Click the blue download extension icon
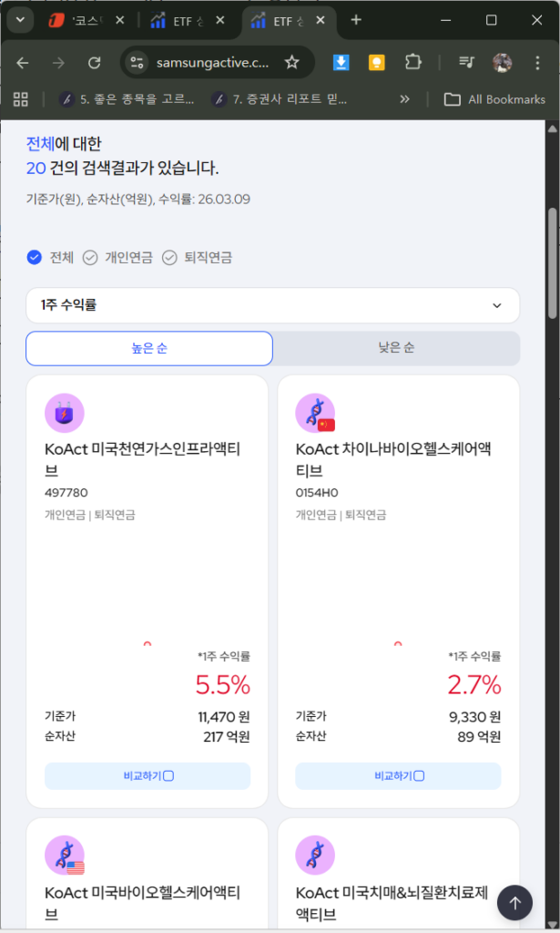 (x=341, y=62)
